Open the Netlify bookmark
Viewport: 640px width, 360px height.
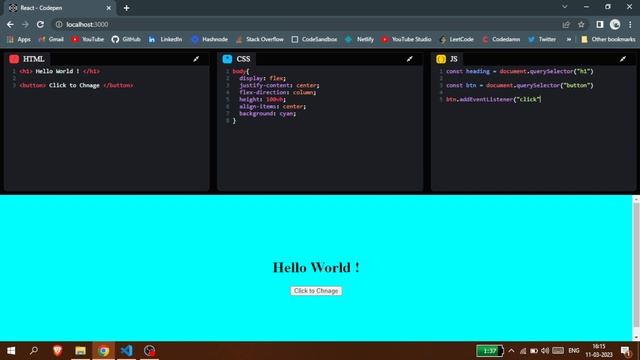pyautogui.click(x=360, y=39)
